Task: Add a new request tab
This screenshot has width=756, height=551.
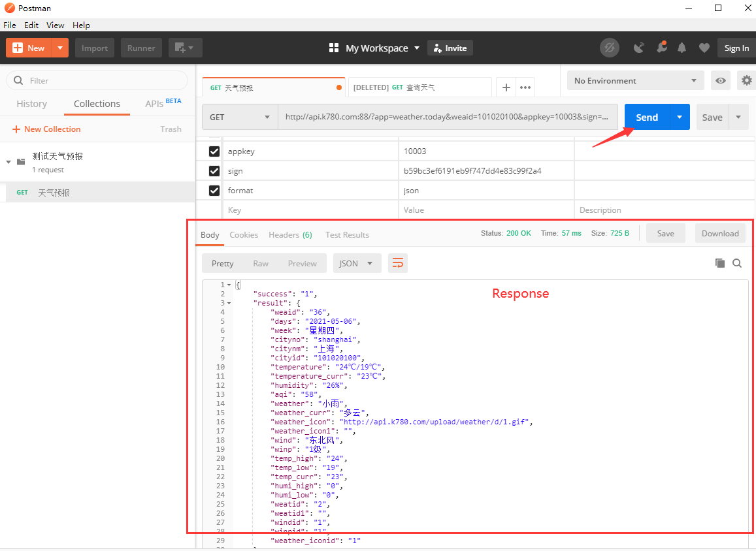Action: click(506, 87)
